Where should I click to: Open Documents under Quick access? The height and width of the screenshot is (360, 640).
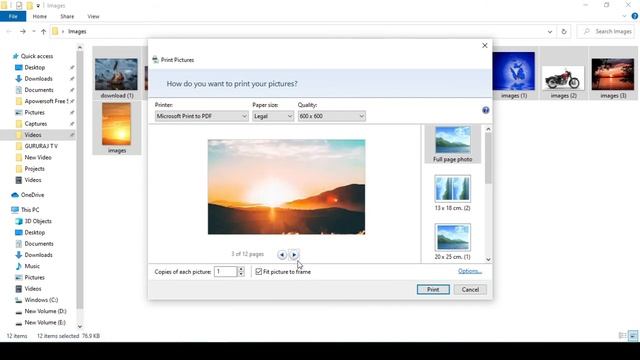point(39,90)
